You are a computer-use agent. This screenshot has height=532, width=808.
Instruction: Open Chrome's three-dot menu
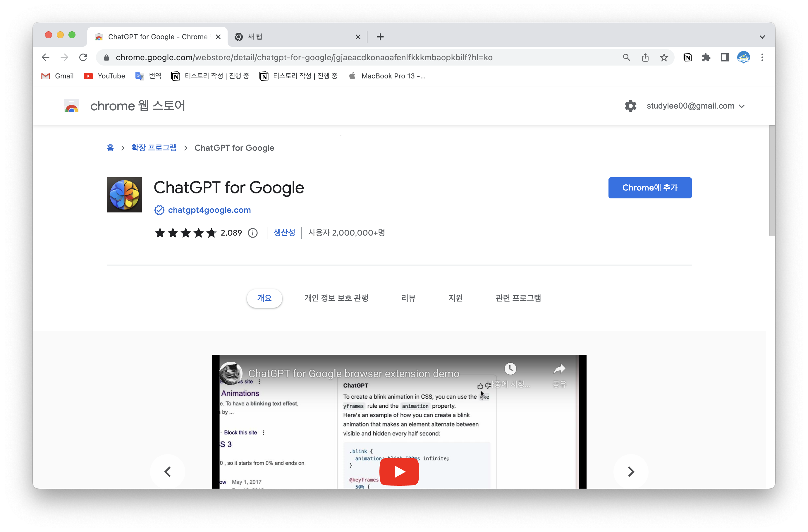point(762,57)
